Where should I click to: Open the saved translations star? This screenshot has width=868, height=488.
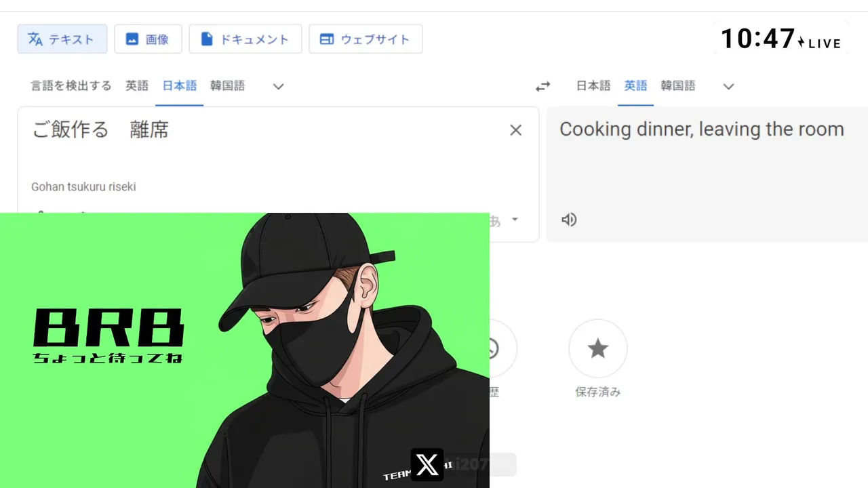[x=597, y=349]
